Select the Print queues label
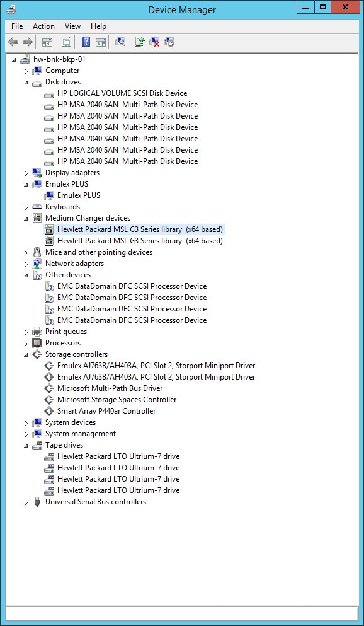The image size is (364, 626). click(x=66, y=332)
